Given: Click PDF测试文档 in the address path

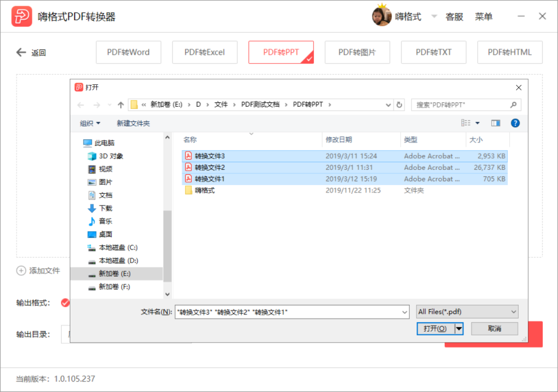Looking at the screenshot, I should [260, 105].
